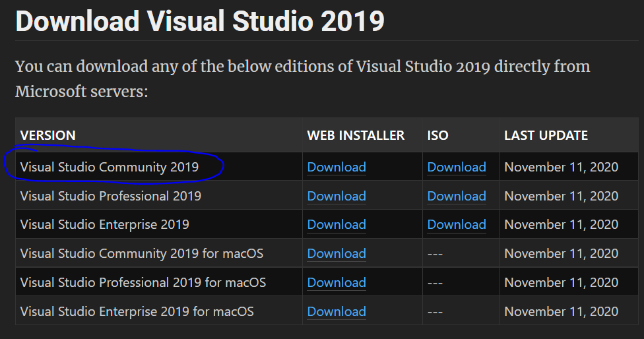The image size is (644, 339).
Task: Click the date in Enterprise 2019 for macOS row
Action: point(561,311)
